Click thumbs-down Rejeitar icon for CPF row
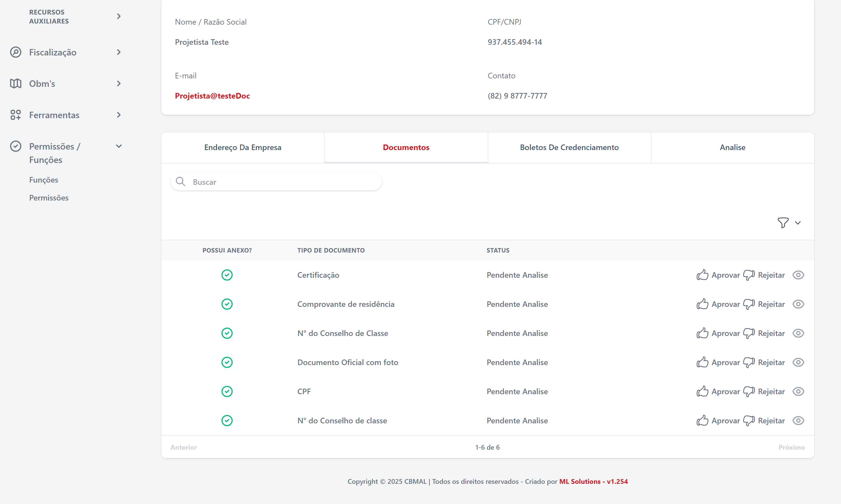 click(x=748, y=392)
